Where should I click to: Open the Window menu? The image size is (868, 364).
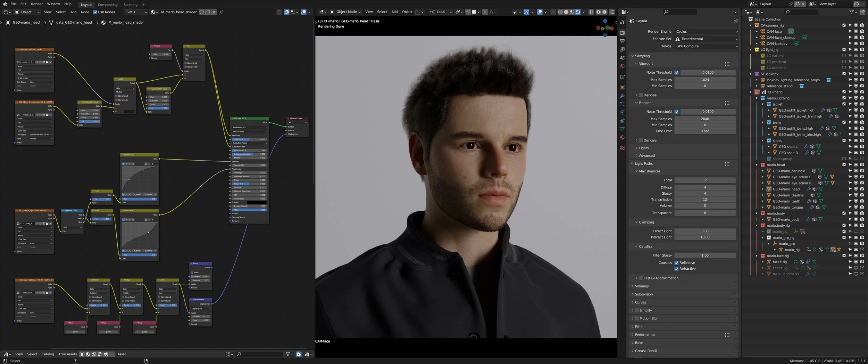point(53,4)
